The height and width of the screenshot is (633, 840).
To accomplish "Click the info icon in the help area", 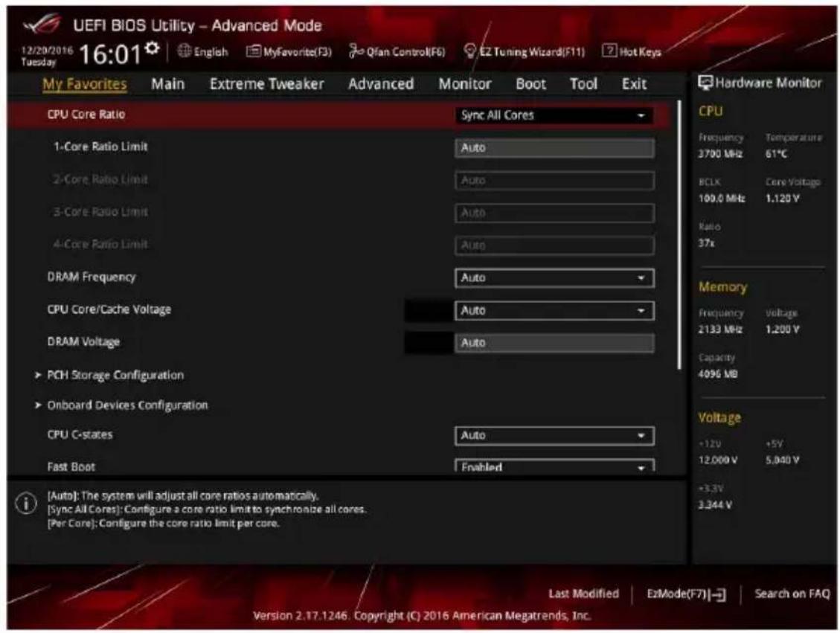I will click(x=26, y=503).
